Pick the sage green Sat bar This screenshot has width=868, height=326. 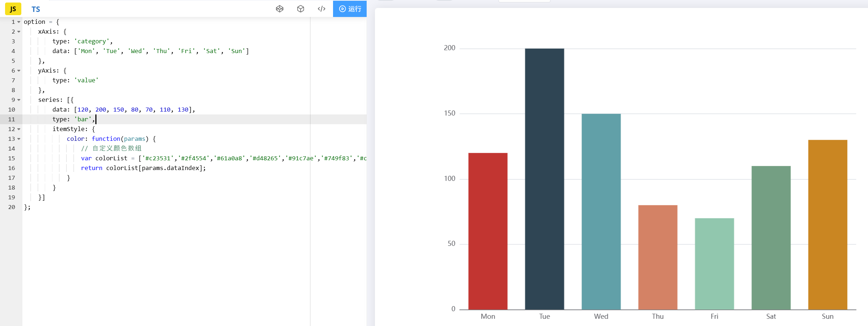pyautogui.click(x=771, y=238)
